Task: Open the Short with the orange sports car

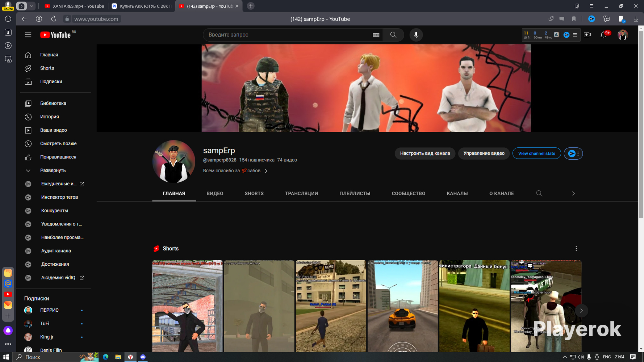Action: (x=402, y=306)
